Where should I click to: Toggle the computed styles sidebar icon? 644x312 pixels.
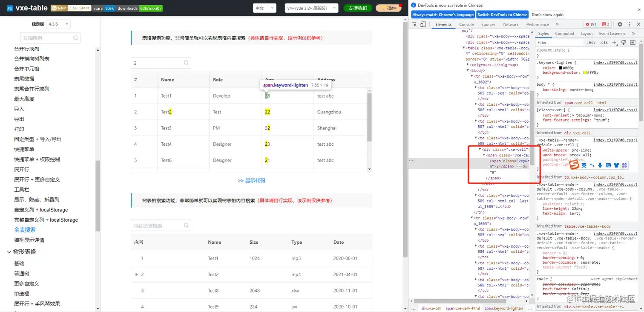tap(632, 43)
